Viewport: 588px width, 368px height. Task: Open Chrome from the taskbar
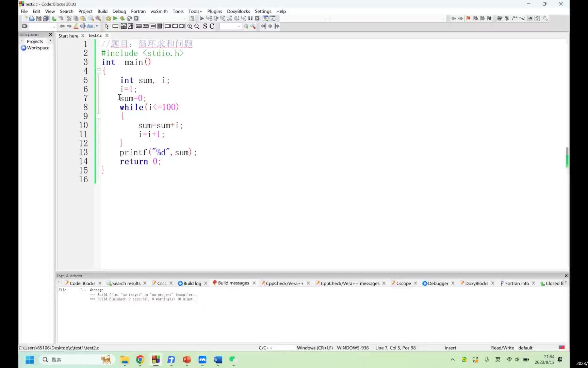coord(140,359)
